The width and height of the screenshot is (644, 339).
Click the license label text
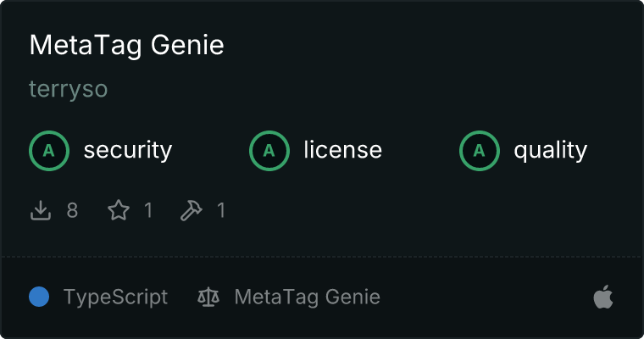pos(342,151)
